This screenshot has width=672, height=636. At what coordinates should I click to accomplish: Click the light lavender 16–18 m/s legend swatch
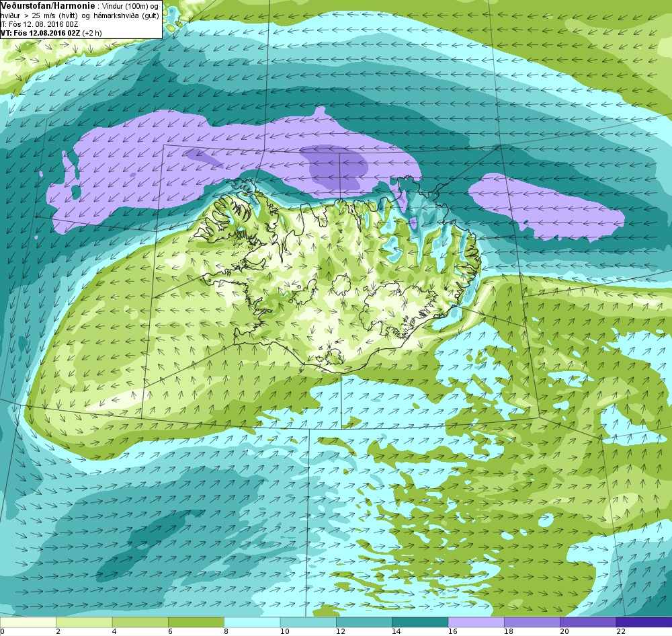click(476, 621)
